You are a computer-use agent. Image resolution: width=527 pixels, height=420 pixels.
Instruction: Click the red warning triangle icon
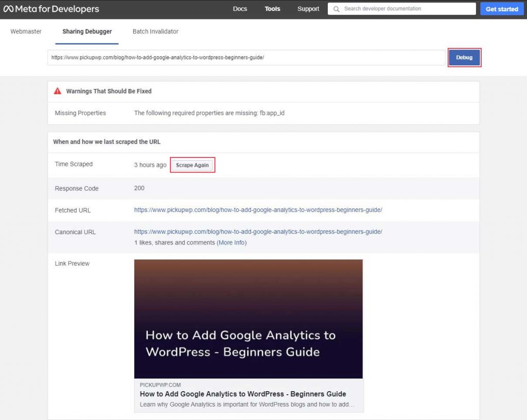(x=57, y=91)
